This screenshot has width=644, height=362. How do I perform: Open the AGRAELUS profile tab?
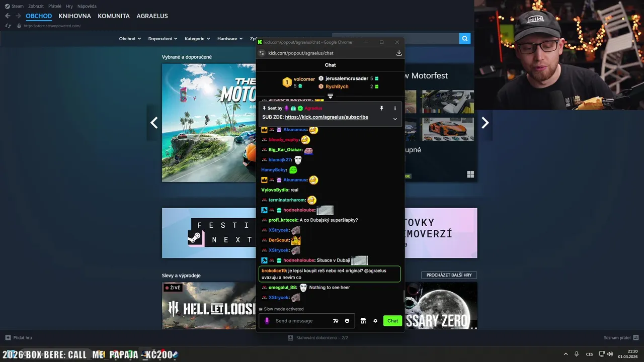tap(152, 16)
